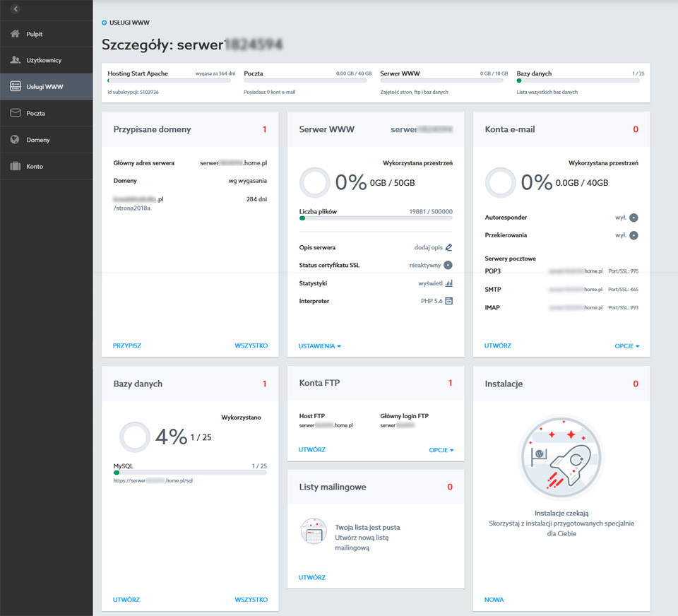Open statistics via the bar chart icon
This screenshot has height=616, width=678.
(x=449, y=283)
